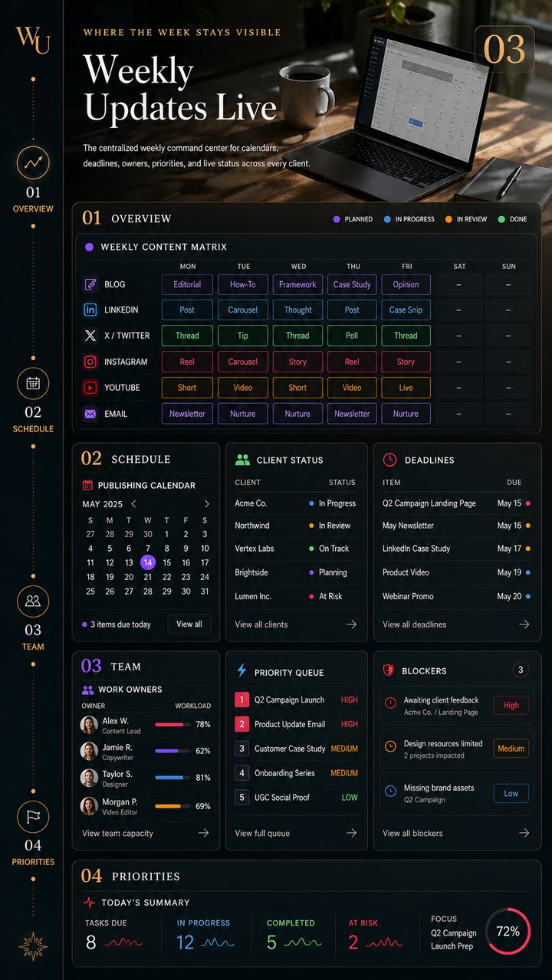Click the Deadlines clock icon

pos(390,460)
